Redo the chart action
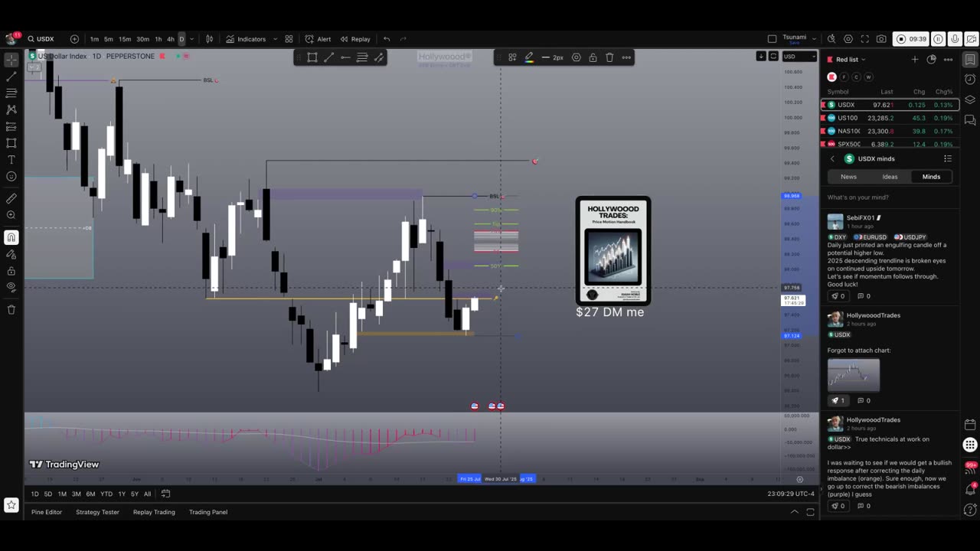This screenshot has height=551, width=980. [403, 39]
